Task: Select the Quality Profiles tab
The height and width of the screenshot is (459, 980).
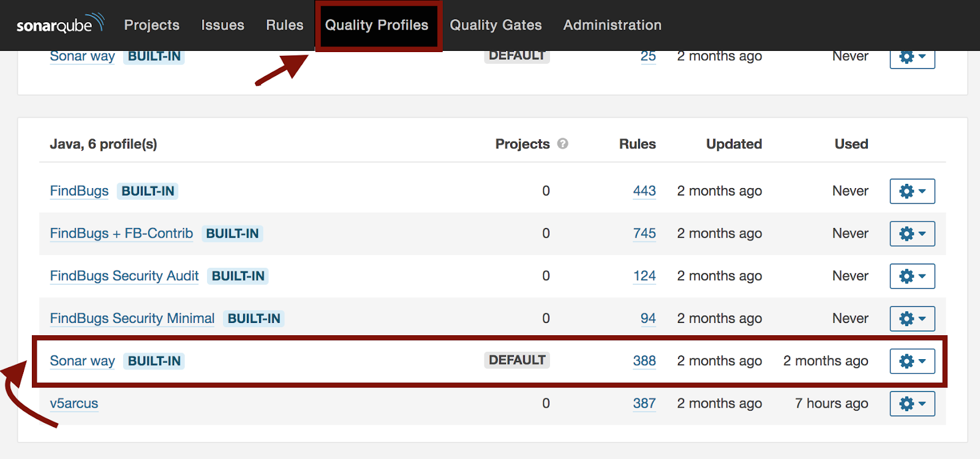Action: [377, 25]
